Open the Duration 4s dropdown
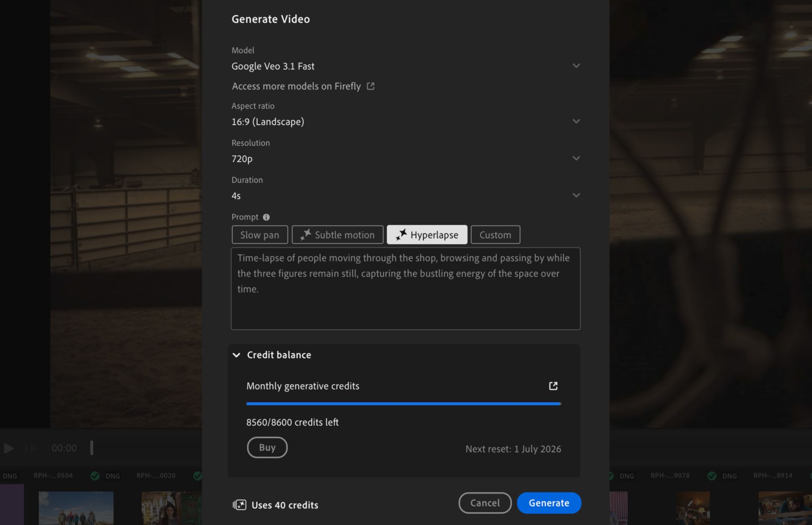The image size is (812, 525). (x=406, y=195)
